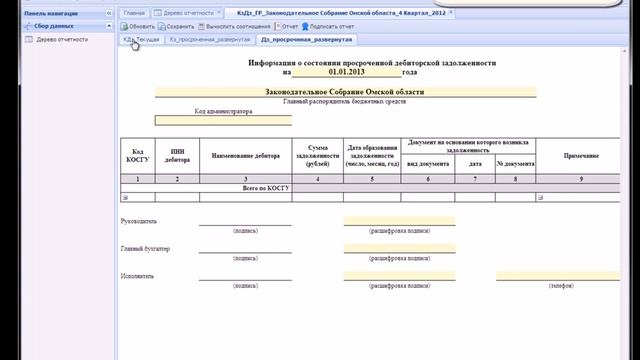Click the Код КОСГУ column header
Image resolution: width=640 pixels, height=360 pixels.
(x=138, y=156)
